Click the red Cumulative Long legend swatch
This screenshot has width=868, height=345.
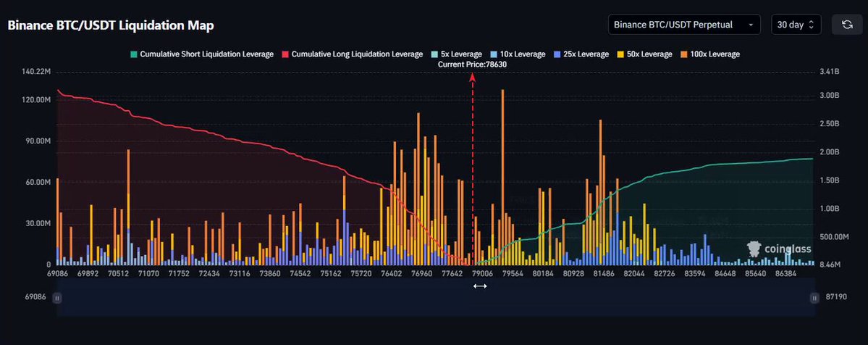click(285, 54)
